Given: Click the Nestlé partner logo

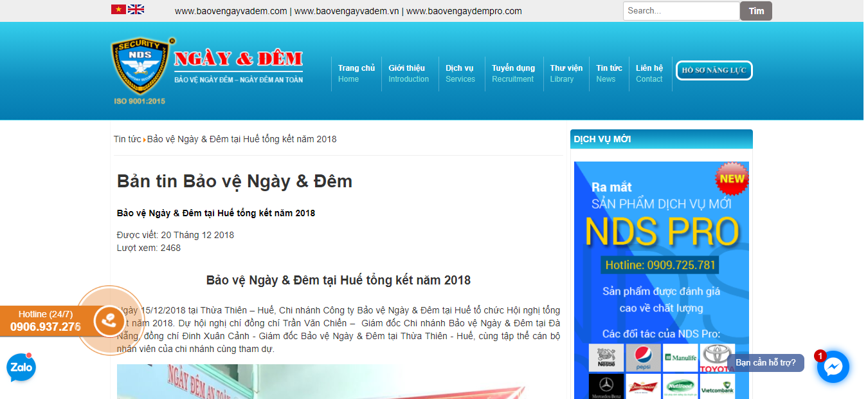Looking at the screenshot, I should (x=606, y=358).
